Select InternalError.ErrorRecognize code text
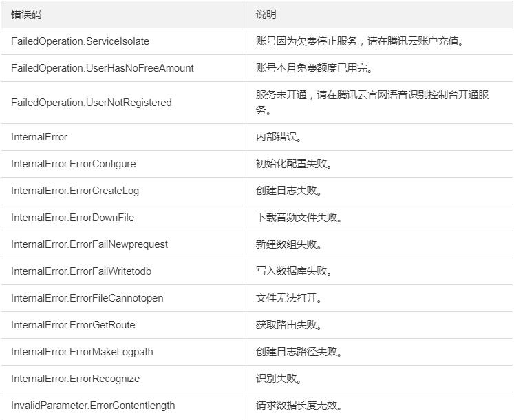Image resolution: width=514 pixels, height=420 pixels. click(75, 379)
